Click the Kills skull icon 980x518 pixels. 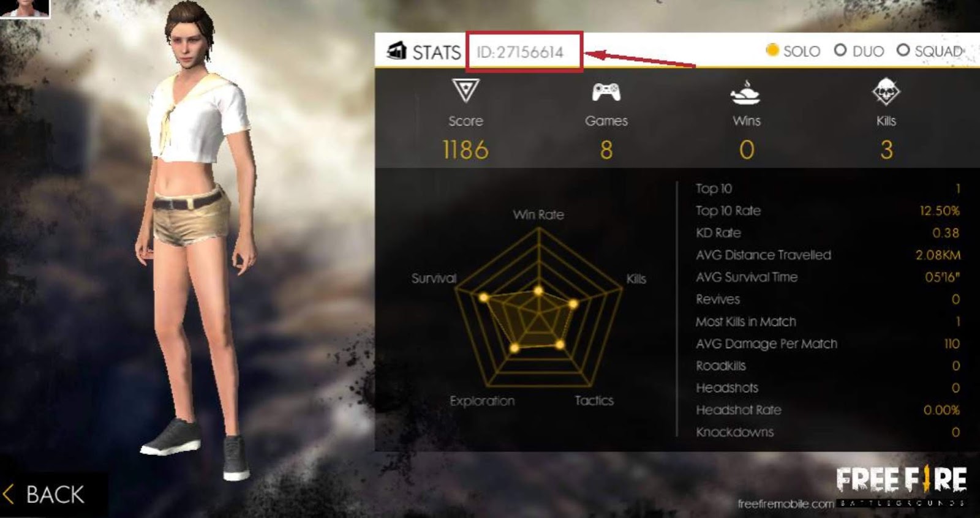tap(886, 92)
